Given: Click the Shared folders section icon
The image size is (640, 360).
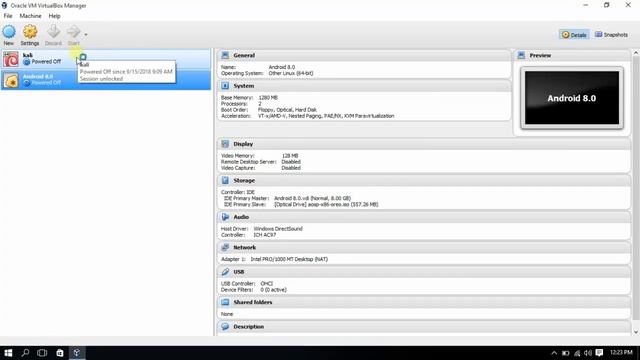Looking at the screenshot, I should [x=225, y=302].
